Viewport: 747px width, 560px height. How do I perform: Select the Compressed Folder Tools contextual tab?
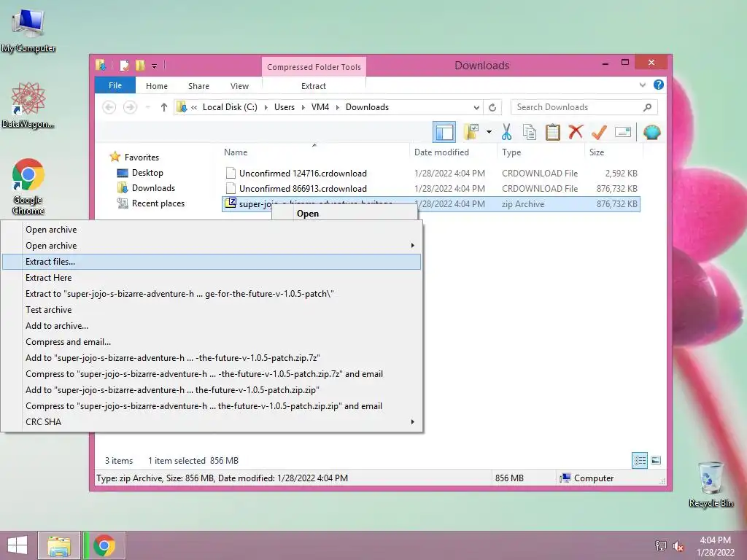point(314,66)
